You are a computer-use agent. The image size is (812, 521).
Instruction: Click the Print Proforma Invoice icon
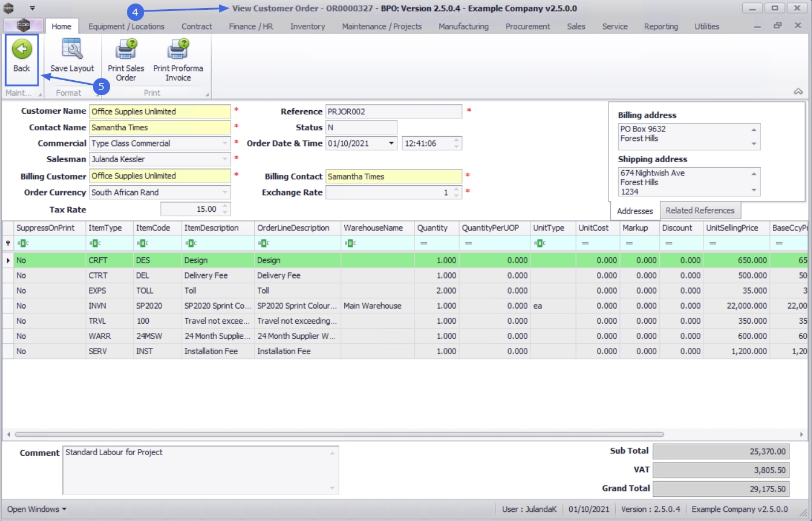tap(178, 50)
